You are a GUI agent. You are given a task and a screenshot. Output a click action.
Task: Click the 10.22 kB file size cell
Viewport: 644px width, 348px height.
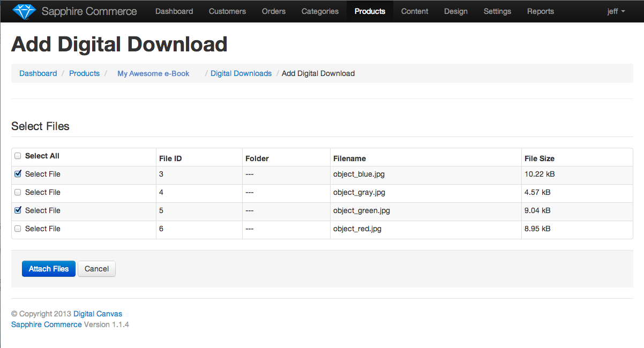(x=577, y=174)
